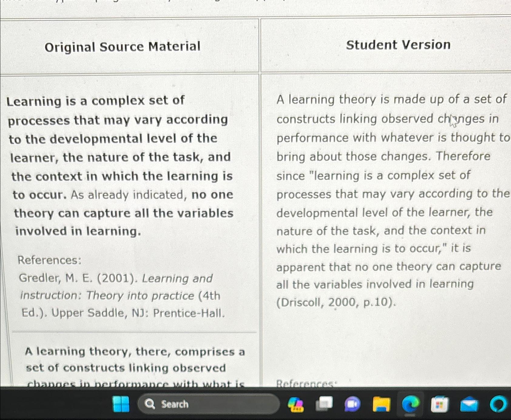Launch the Photos app from taskbar
511x420 pixels.
(x=296, y=404)
